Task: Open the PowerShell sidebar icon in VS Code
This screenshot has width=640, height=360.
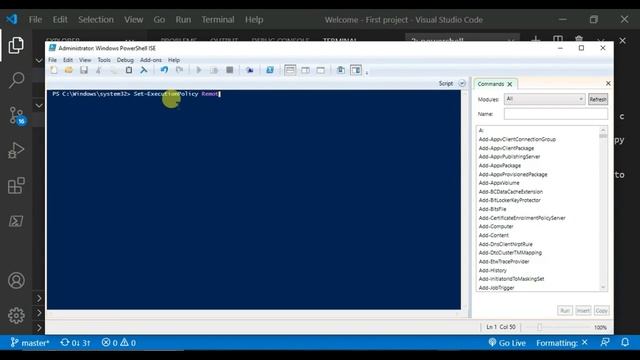Action: (x=16, y=221)
